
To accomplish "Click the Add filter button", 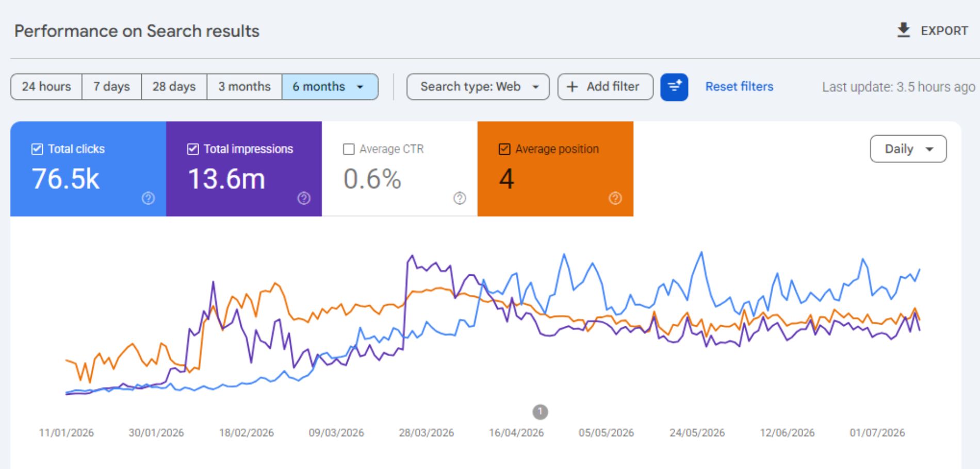I will (605, 87).
